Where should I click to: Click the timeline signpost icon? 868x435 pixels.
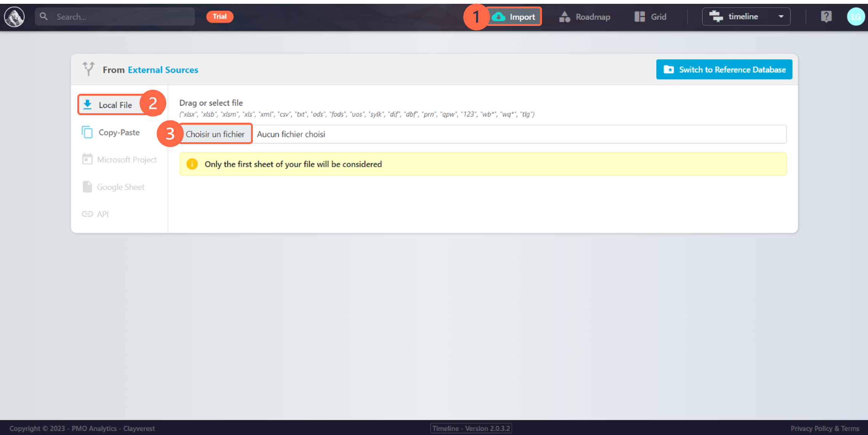tap(716, 16)
